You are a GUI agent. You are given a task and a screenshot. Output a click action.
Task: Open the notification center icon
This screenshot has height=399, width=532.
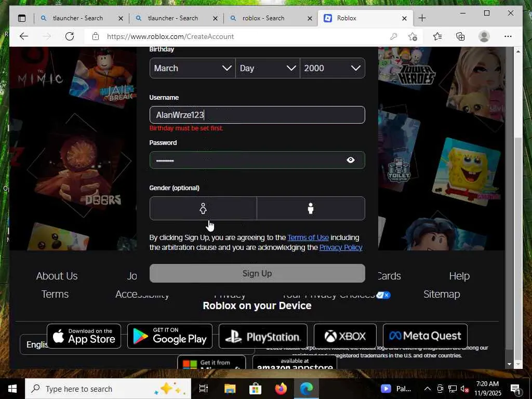515,389
